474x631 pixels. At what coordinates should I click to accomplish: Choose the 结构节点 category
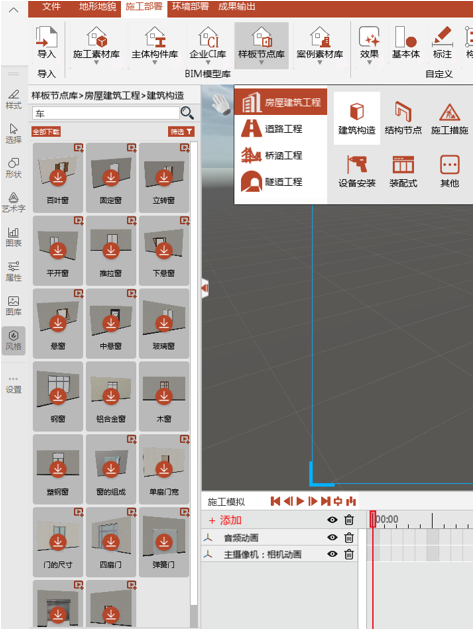pyautogui.click(x=403, y=118)
